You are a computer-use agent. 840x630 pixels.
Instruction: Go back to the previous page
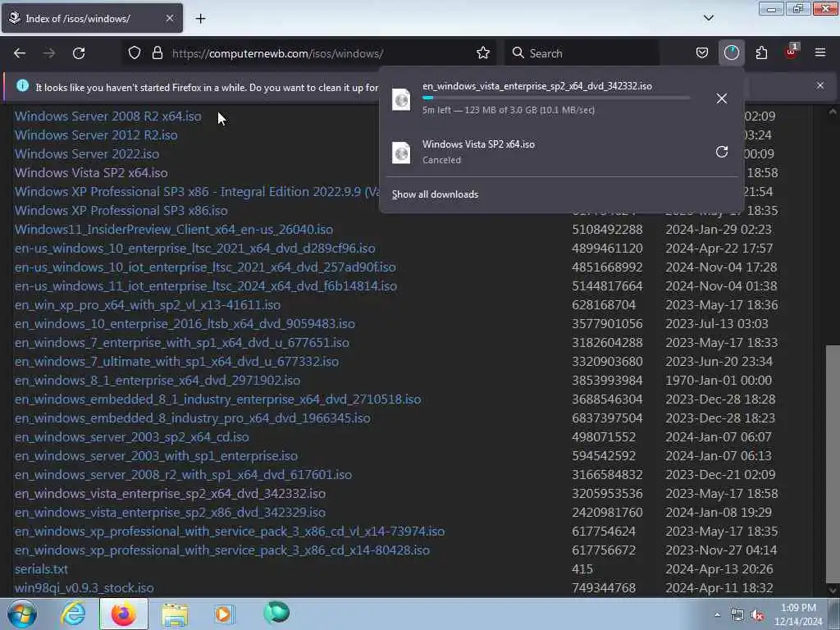(20, 53)
